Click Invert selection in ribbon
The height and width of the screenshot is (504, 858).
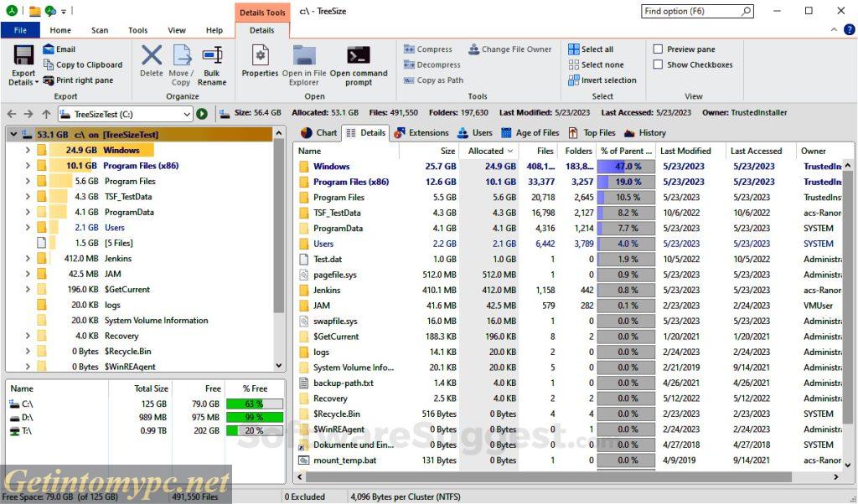pyautogui.click(x=602, y=80)
